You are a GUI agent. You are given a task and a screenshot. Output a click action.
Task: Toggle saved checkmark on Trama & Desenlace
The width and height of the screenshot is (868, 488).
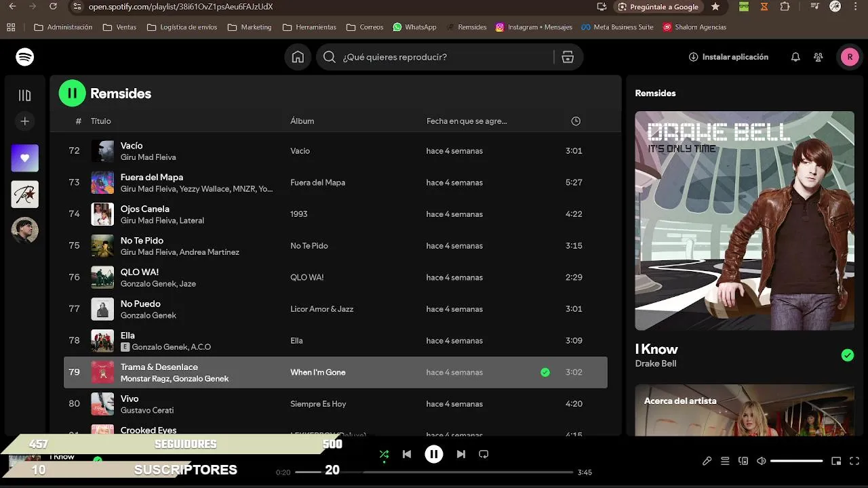[545, 372]
